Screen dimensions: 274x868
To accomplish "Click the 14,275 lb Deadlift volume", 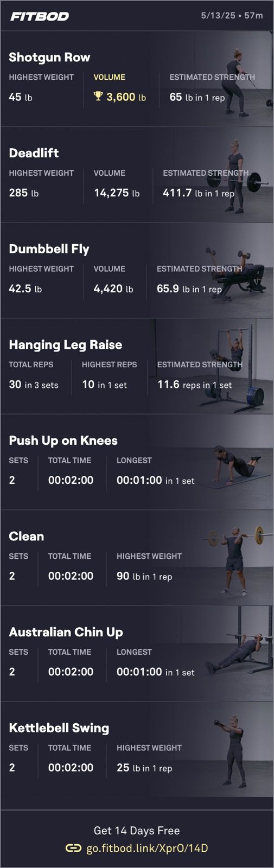I will click(117, 193).
